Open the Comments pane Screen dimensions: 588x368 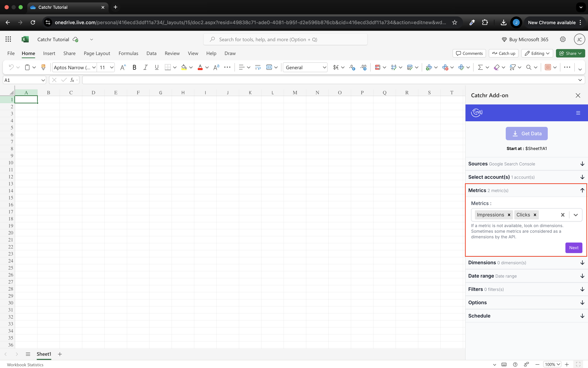pos(469,53)
